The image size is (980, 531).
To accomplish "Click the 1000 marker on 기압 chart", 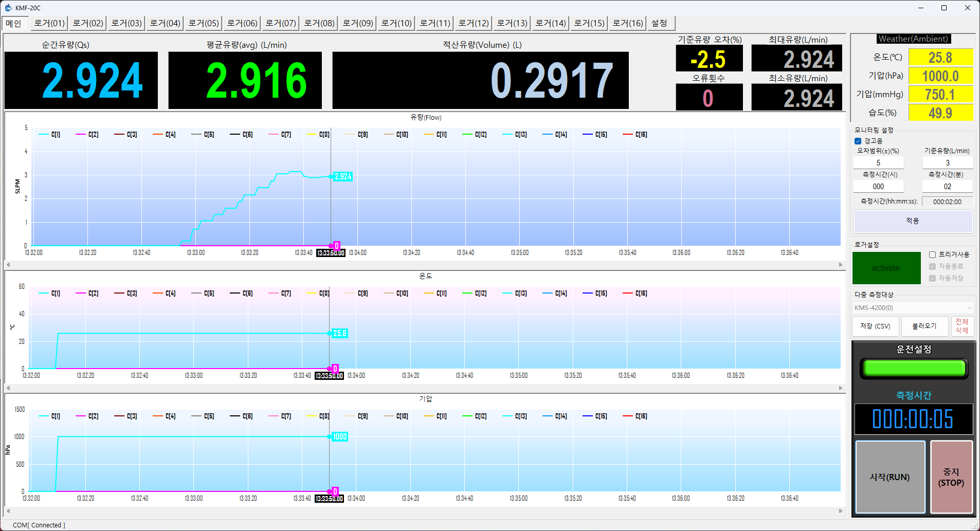I will click(x=340, y=437).
